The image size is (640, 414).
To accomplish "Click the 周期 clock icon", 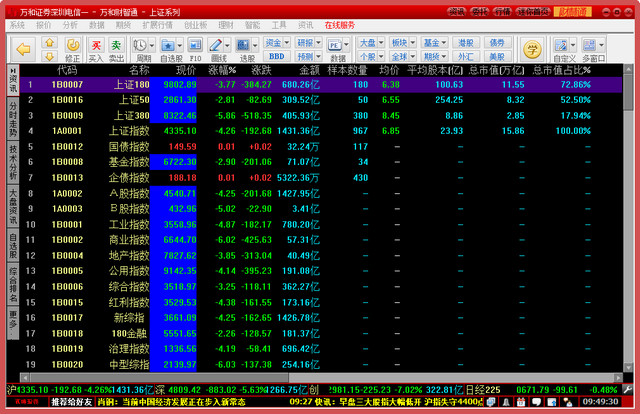I will point(140,45).
